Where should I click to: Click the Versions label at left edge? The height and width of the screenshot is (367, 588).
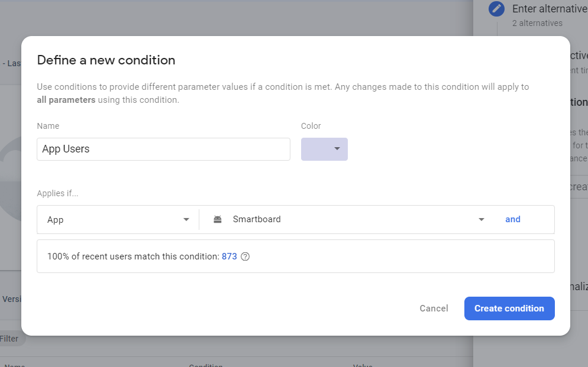tap(13, 299)
